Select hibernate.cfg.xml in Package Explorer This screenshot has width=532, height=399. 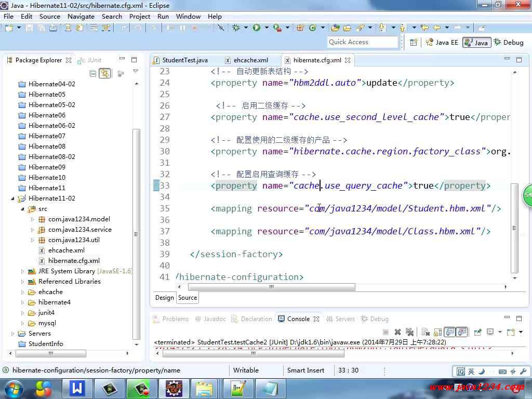coord(74,261)
